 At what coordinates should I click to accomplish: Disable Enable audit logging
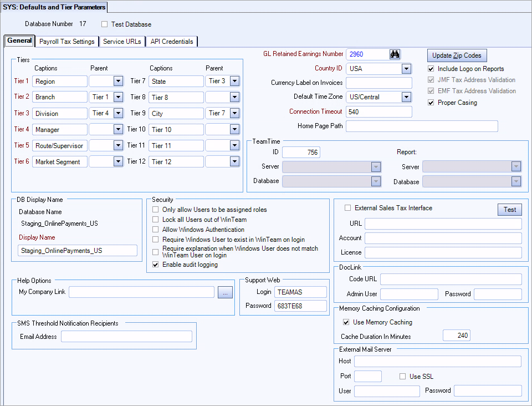pyautogui.click(x=156, y=265)
